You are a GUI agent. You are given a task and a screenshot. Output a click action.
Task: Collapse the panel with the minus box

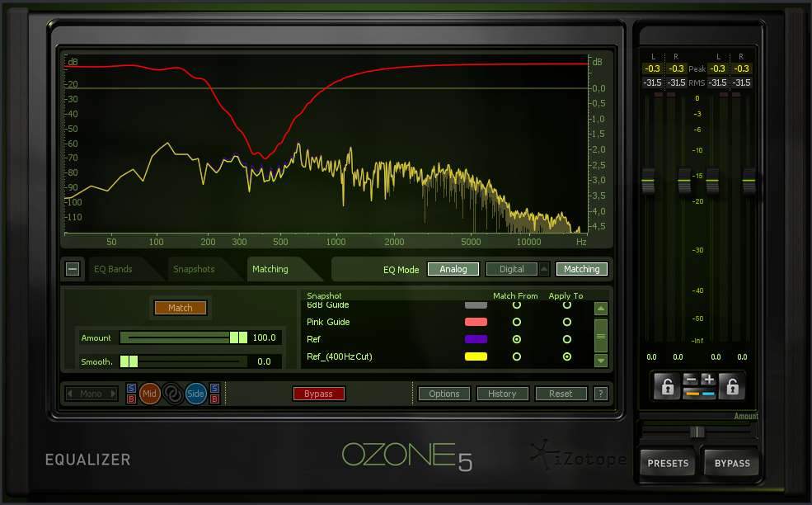click(73, 269)
